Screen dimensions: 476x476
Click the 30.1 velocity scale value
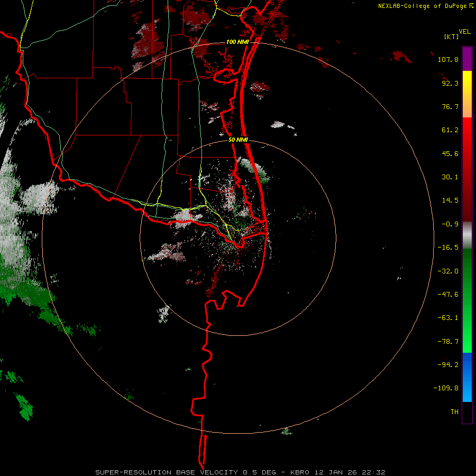pyautogui.click(x=450, y=177)
